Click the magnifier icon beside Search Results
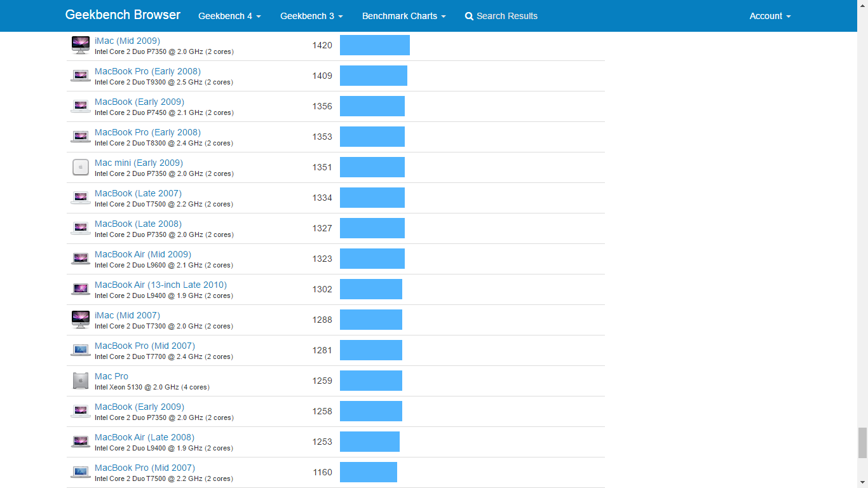 [469, 16]
